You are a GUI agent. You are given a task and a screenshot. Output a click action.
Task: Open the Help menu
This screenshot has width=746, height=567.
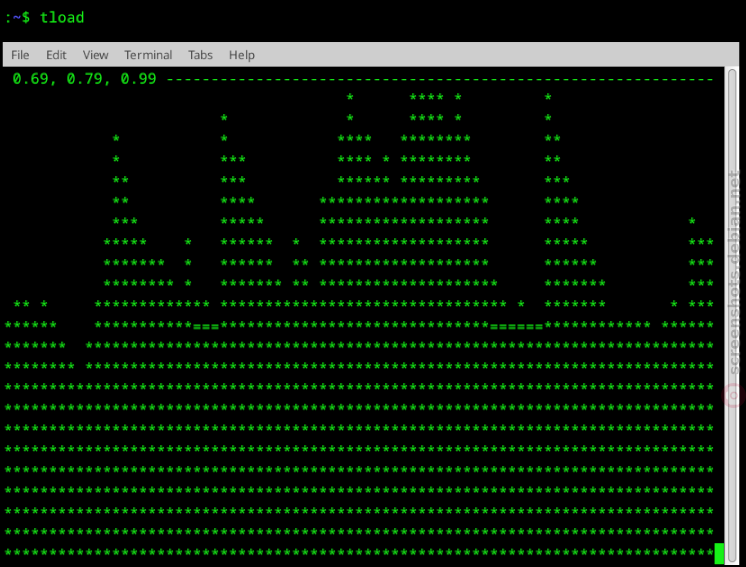pyautogui.click(x=242, y=55)
